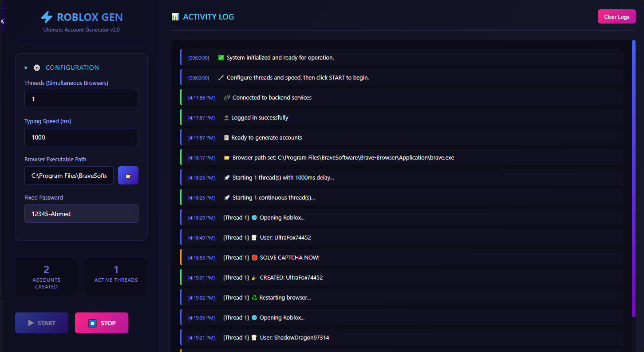Click the memo icon beside User: ShadowDragon97314
644x352 pixels.
254,338
